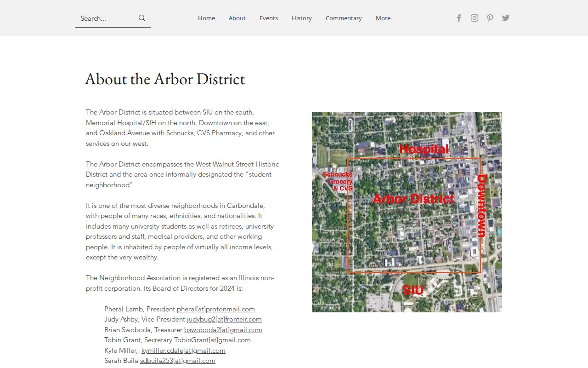Click the kymiller.cdale[at]gmail.com email link
The image size is (588, 368).
(x=183, y=351)
